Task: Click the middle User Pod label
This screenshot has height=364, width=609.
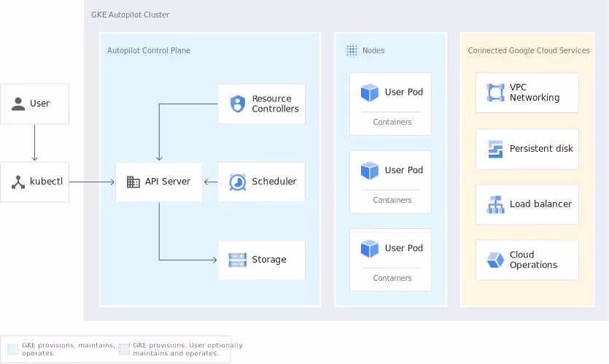Action: [404, 170]
